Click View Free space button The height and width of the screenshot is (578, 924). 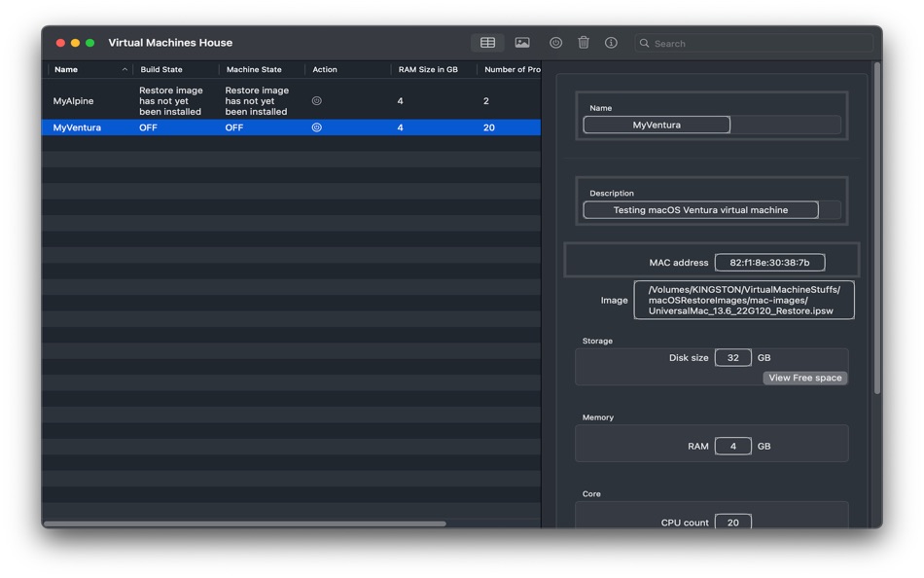pyautogui.click(x=805, y=378)
